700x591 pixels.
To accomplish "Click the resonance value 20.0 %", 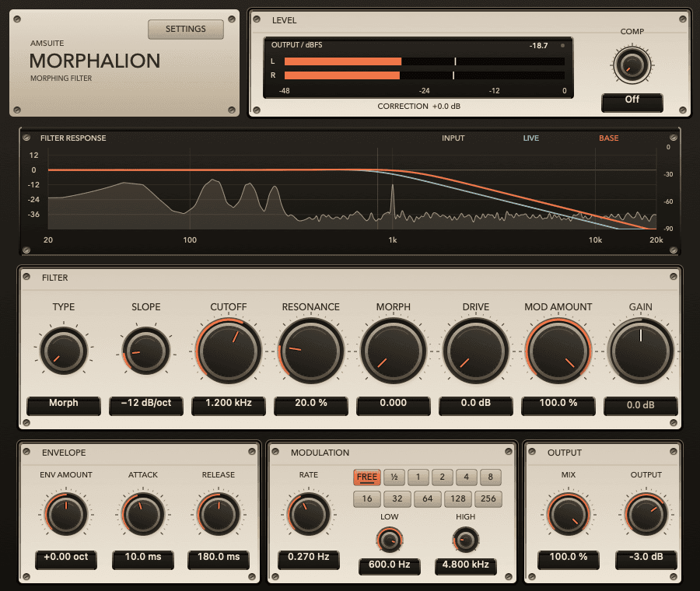I will pyautogui.click(x=310, y=405).
